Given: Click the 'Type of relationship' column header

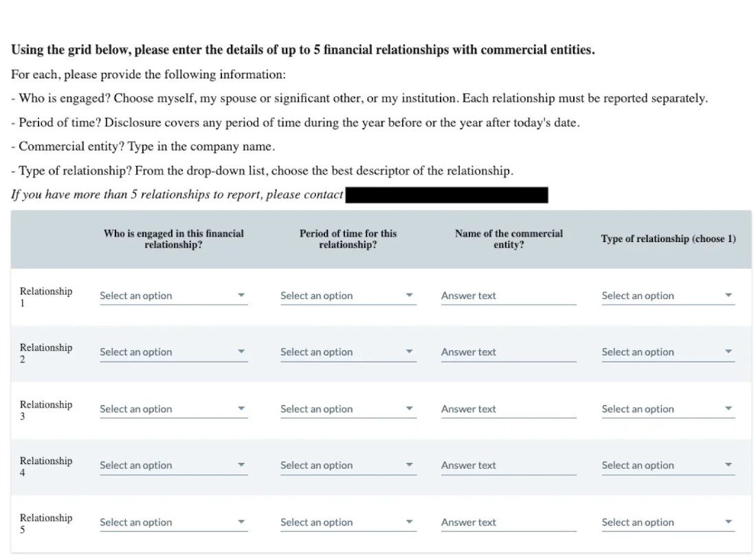Looking at the screenshot, I should pyautogui.click(x=667, y=239).
